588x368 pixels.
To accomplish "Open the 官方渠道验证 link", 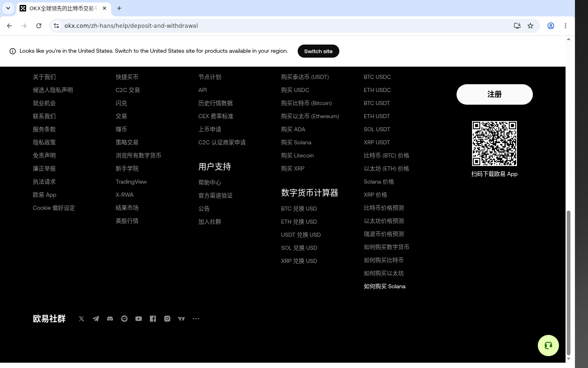I will 216,195.
